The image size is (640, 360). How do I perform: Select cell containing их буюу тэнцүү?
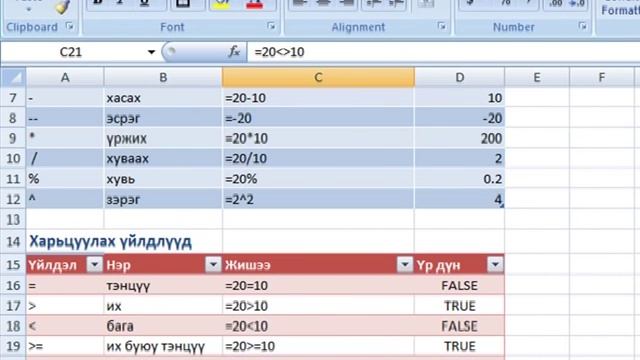coord(163,346)
